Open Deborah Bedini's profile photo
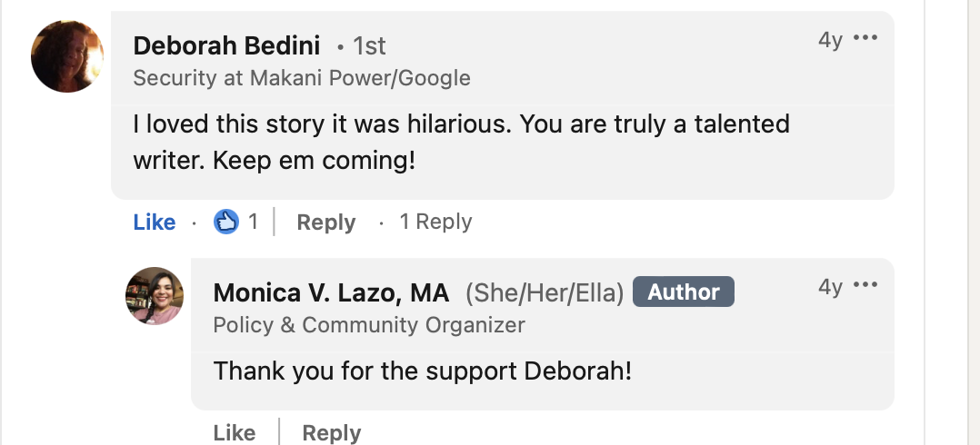Viewport: 980px width, 445px height. (67, 56)
